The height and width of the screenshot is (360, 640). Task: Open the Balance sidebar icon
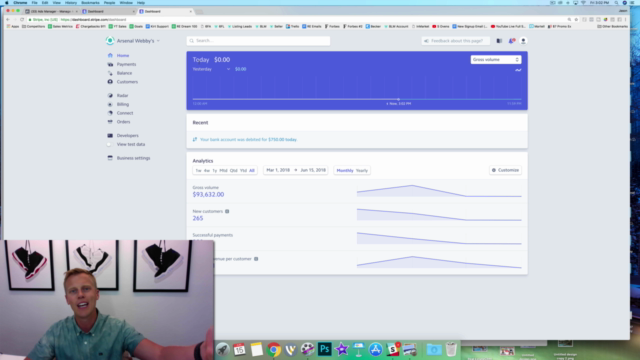click(x=110, y=73)
